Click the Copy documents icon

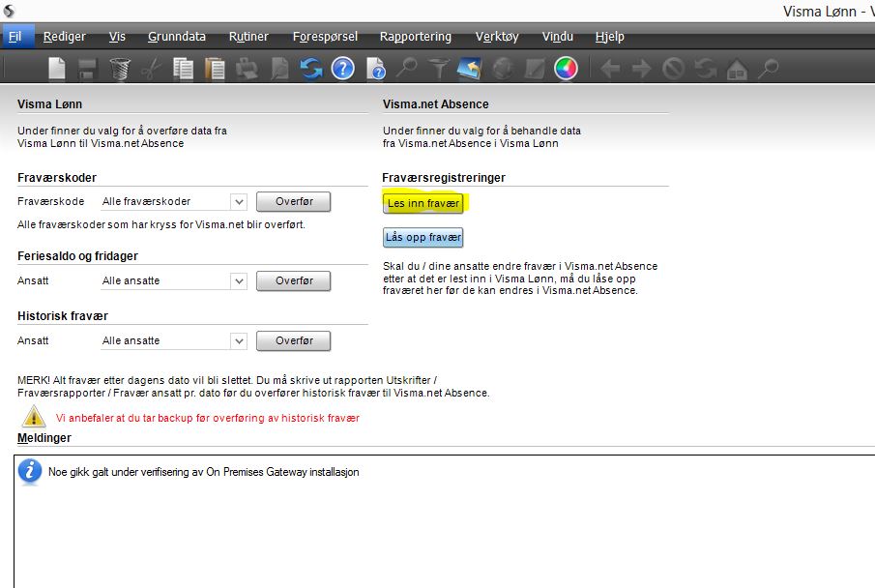pos(183,69)
